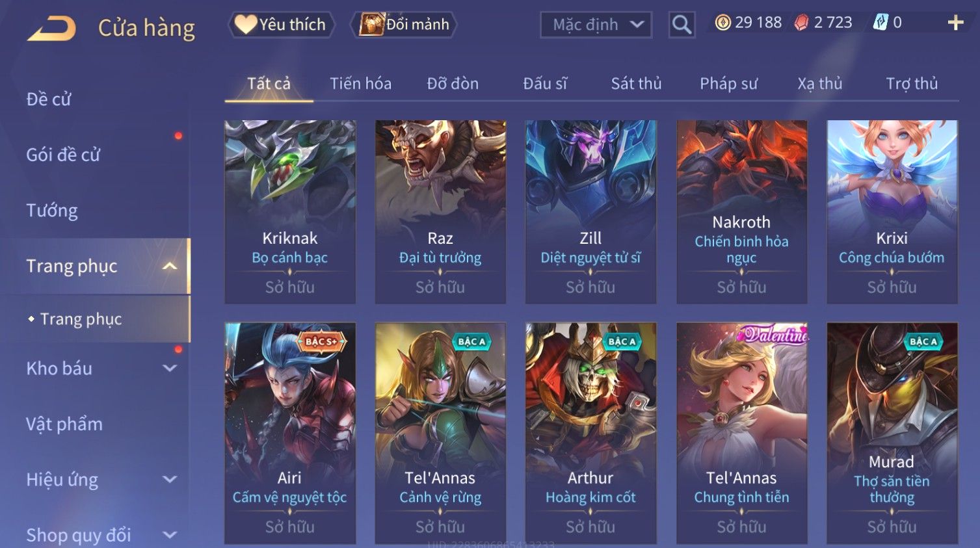Screen dimensions: 980x548
Task: Go to Gói đề cử section
Action: 63,155
